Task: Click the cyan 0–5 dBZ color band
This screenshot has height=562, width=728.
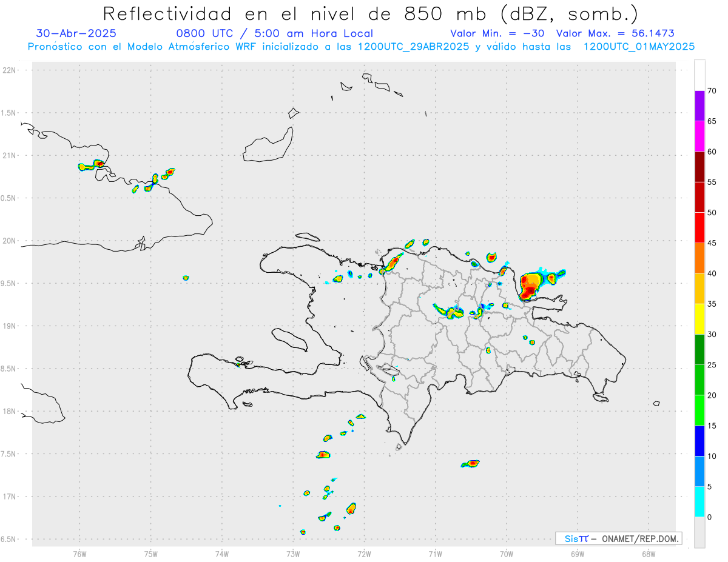Action: pos(699,502)
